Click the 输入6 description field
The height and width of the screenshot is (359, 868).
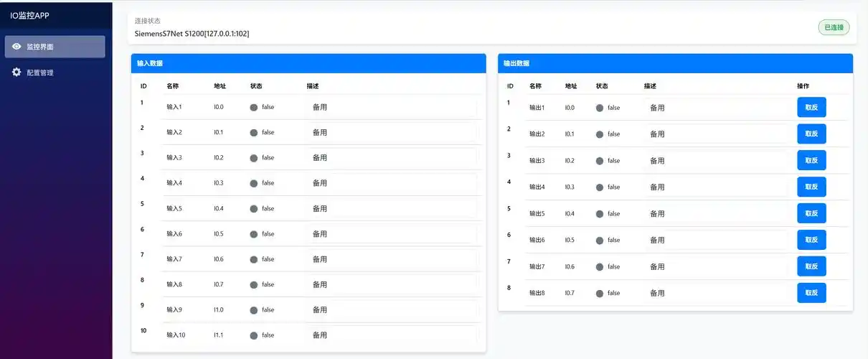point(392,233)
